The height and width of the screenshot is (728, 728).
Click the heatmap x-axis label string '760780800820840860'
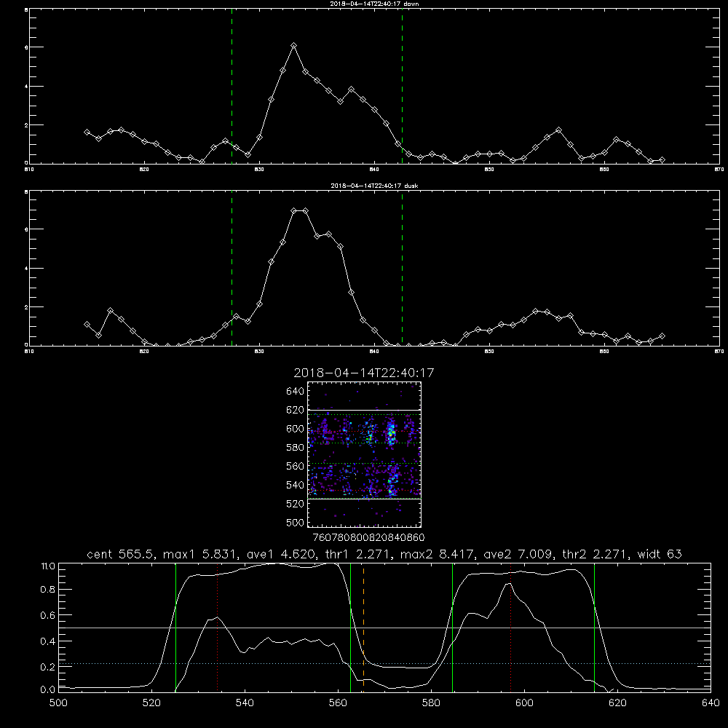368,538
